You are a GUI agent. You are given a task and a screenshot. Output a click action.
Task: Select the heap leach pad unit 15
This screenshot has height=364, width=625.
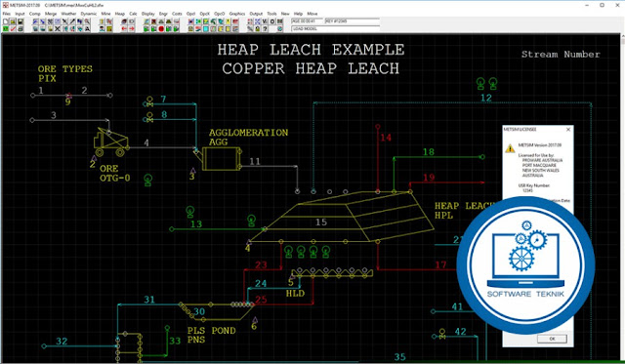point(343,217)
